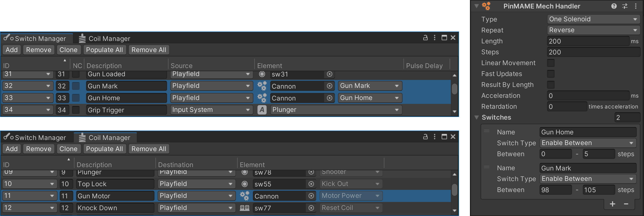This screenshot has width=644, height=216.
Task: Click the object picker for sw31 element
Action: [329, 74]
